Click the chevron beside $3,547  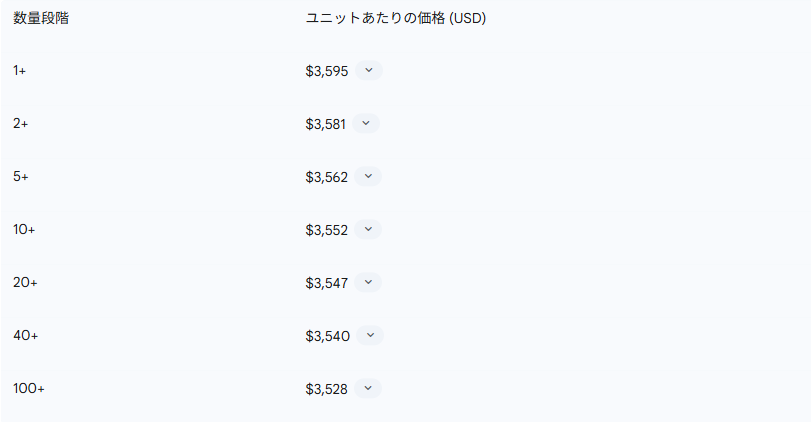368,282
